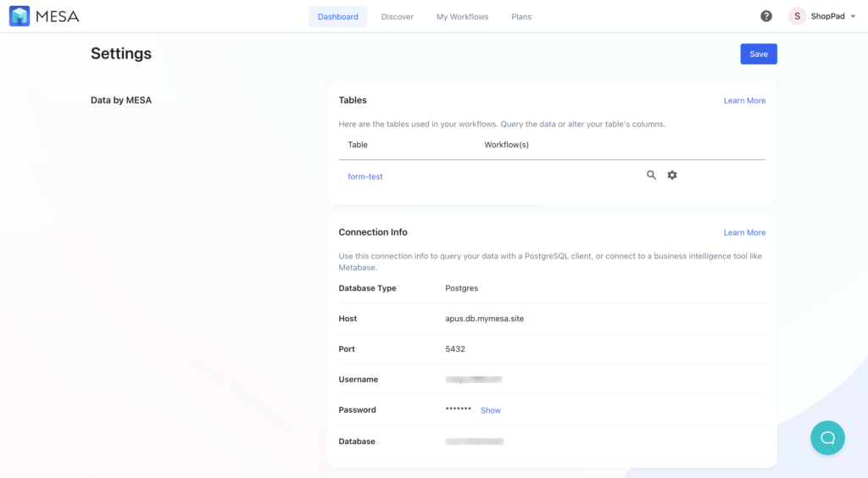Select the Postgres database type value
Image resolution: width=868 pixels, height=478 pixels.
[462, 288]
